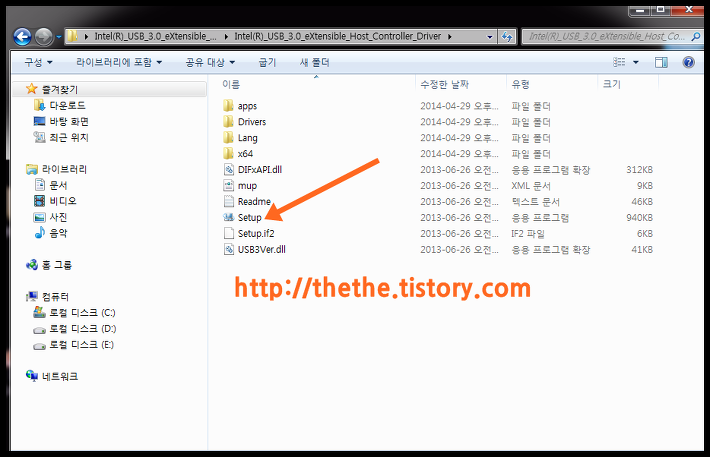Click the XML 문서 type of mup
The height and width of the screenshot is (457, 710).
[x=531, y=186]
